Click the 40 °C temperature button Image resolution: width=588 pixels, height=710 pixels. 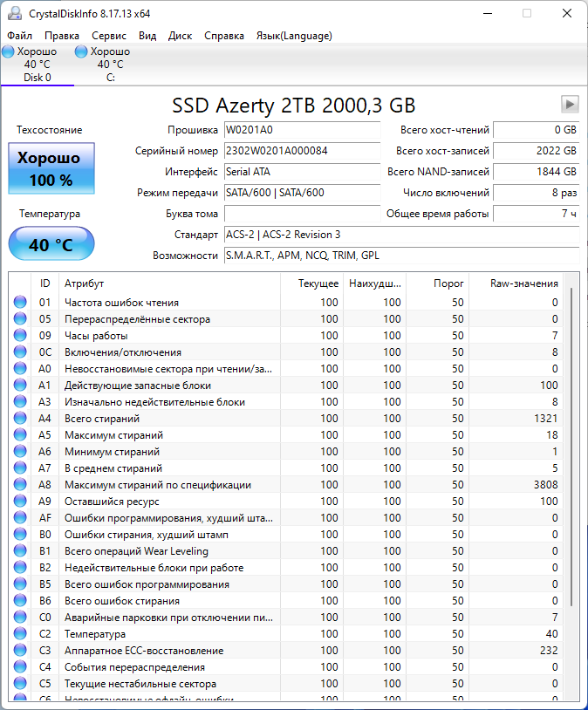coord(51,244)
